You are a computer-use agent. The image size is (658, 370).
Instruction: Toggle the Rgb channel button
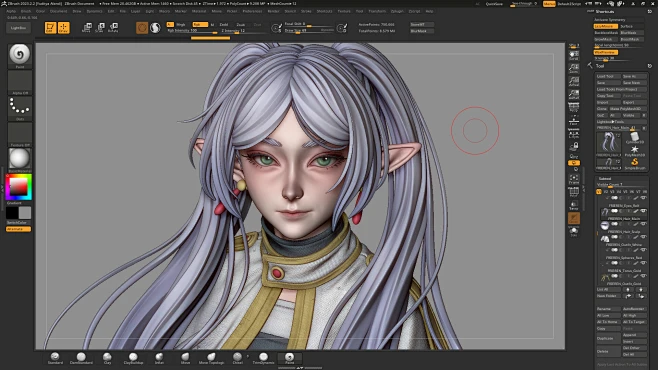click(x=200, y=24)
